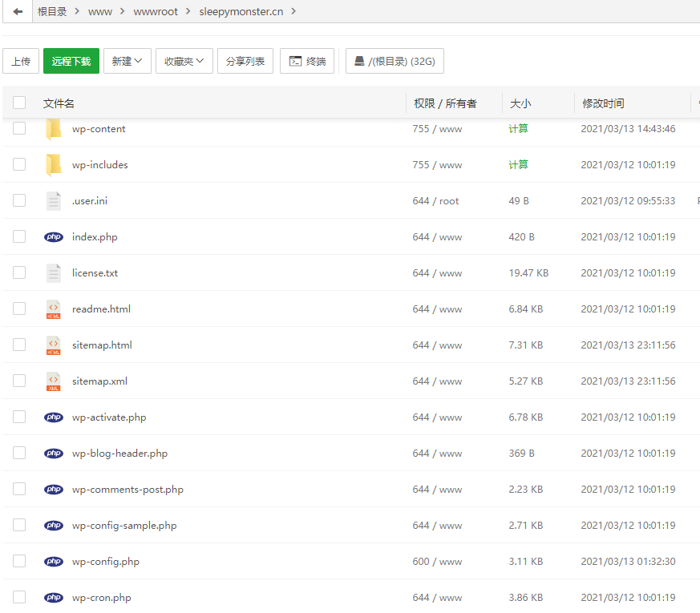The image size is (700, 613).
Task: Click the green 远程下载 button
Action: click(x=71, y=61)
